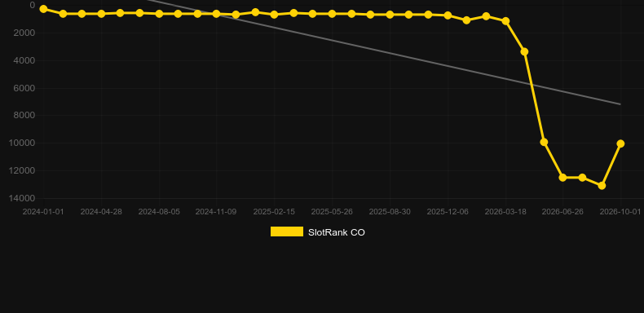Select the data point between the 2000 and 4000 gridlines
The image size is (644, 313).
(524, 51)
